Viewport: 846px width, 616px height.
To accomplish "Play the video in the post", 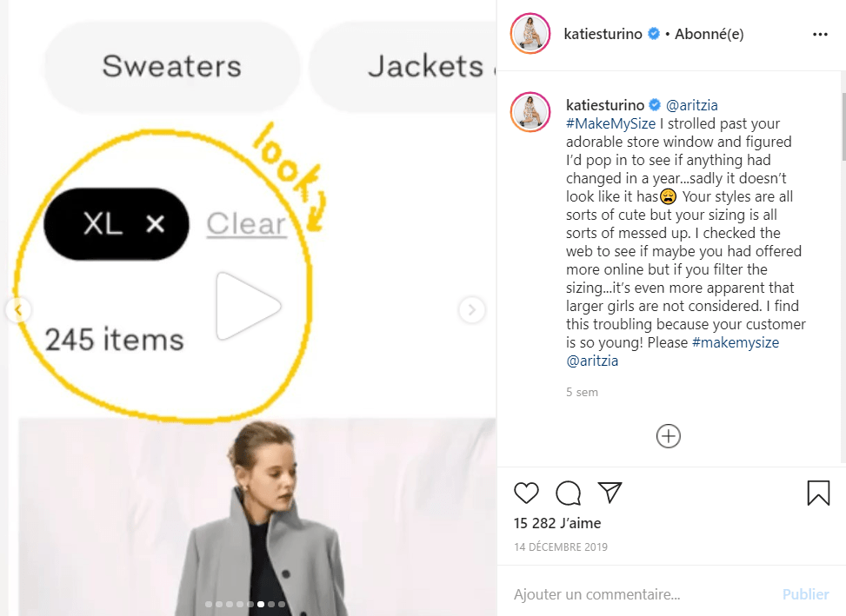I will 248,306.
